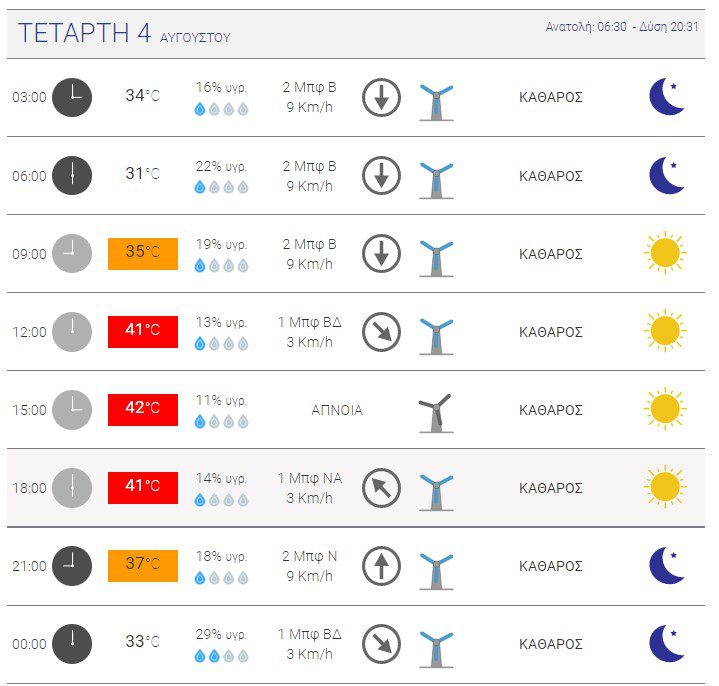Click the southeast wind arrow at 12:00
Screen dimensions: 719x686
[382, 332]
